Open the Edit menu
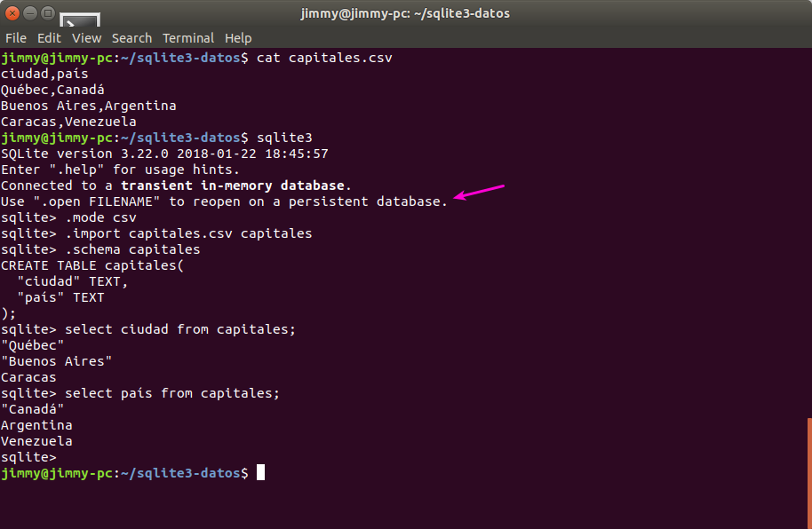 (49, 37)
